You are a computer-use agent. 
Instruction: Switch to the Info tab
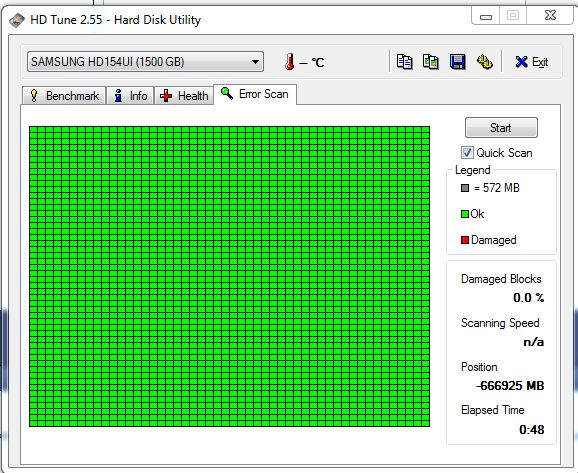[x=130, y=96]
